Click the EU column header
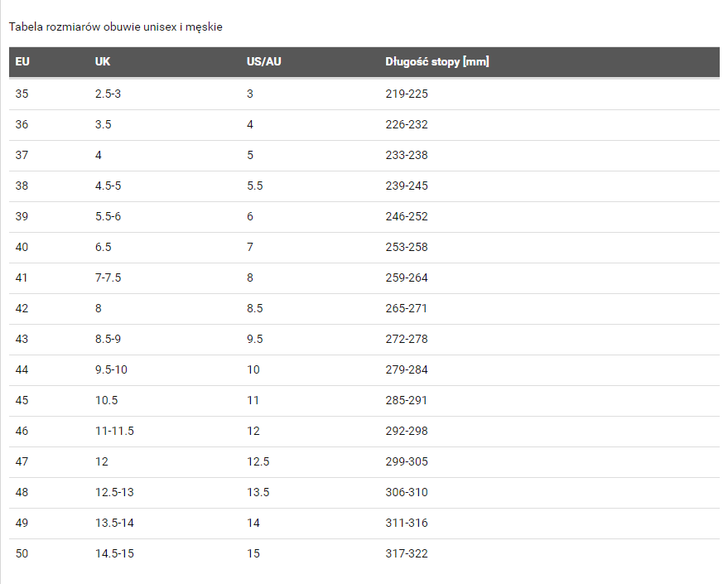The width and height of the screenshot is (728, 584). pyautogui.click(x=22, y=62)
